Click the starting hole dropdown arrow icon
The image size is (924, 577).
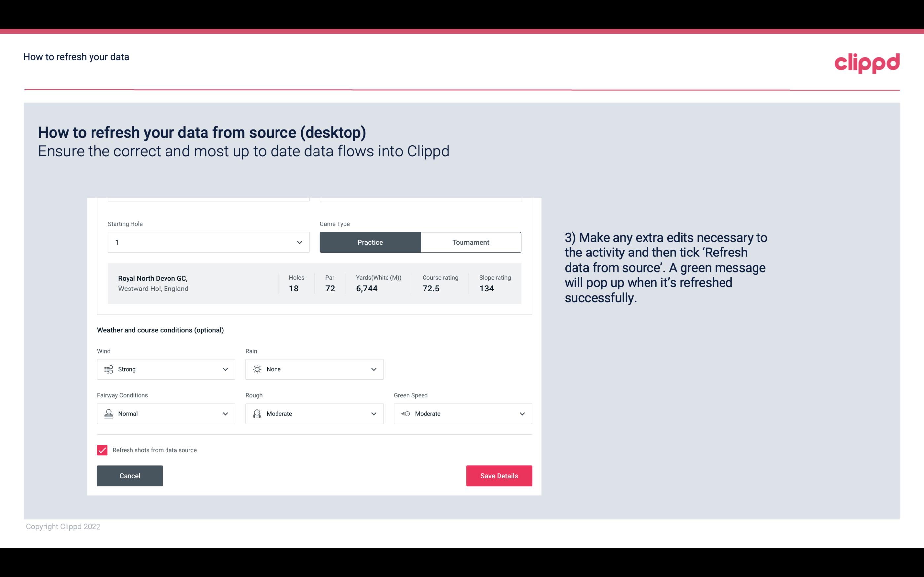pos(299,242)
